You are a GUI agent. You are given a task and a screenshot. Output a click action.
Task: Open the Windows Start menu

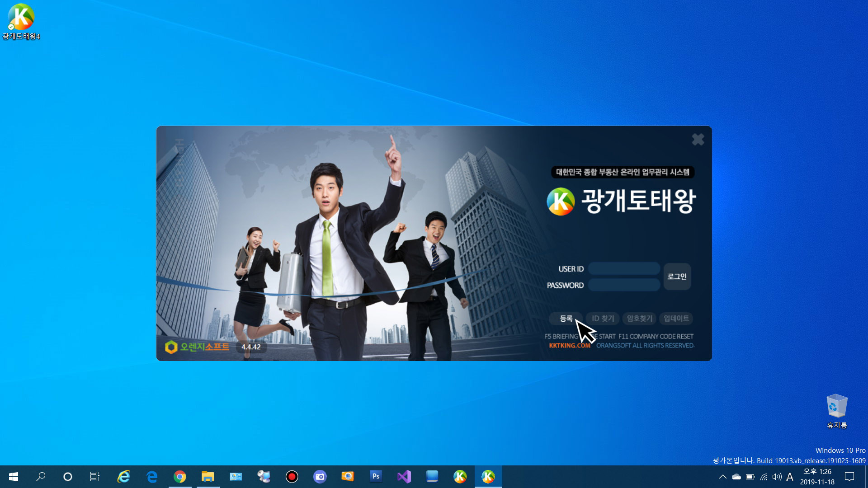coord(14,477)
